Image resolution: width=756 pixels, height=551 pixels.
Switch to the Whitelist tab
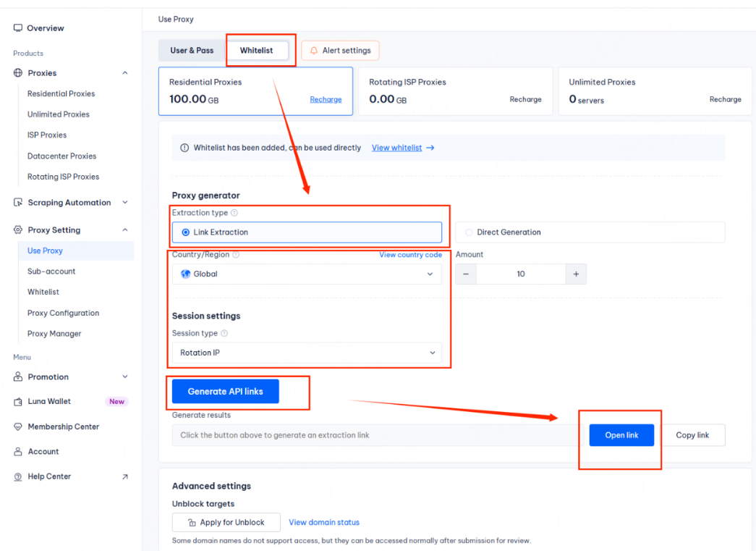point(256,51)
